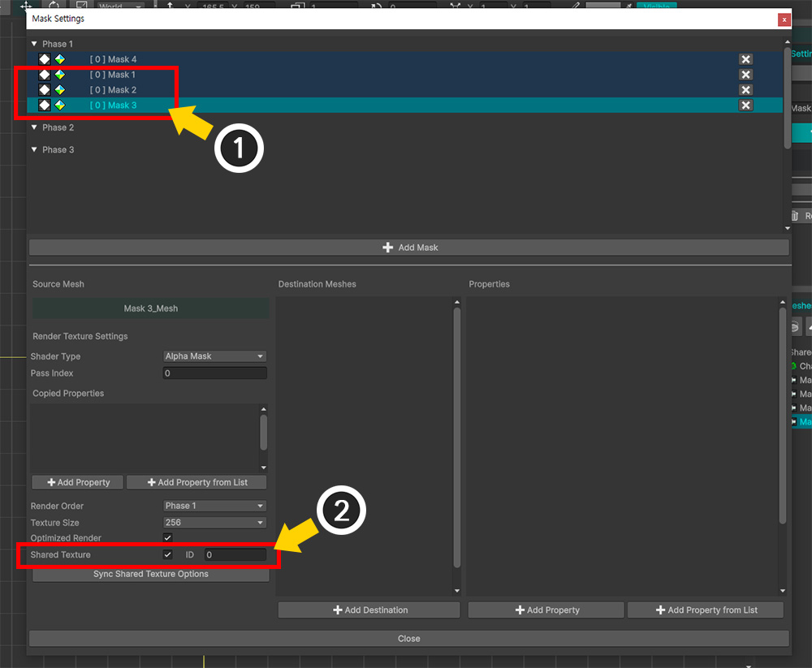Click the Source Mesh label
The image size is (812, 668).
point(58,284)
